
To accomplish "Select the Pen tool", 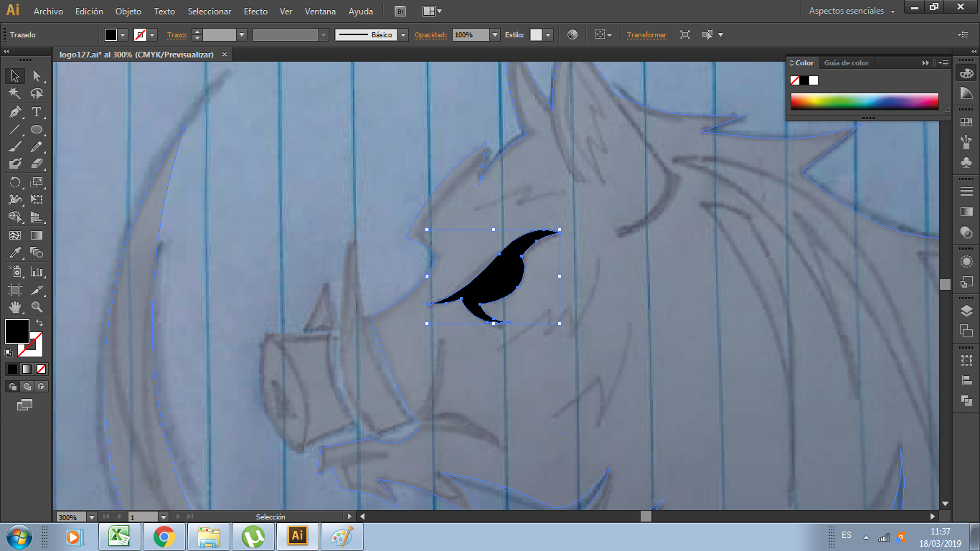I will point(14,112).
